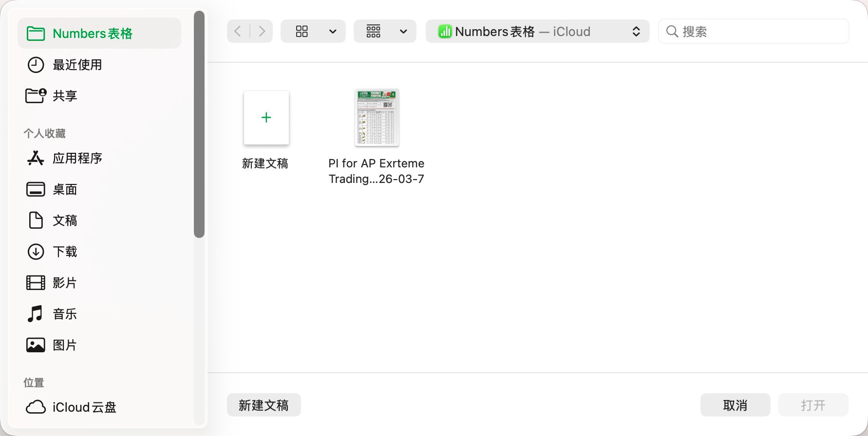Viewport: 868px width, 436px height.
Task: Open 音乐 music folder
Action: (64, 314)
